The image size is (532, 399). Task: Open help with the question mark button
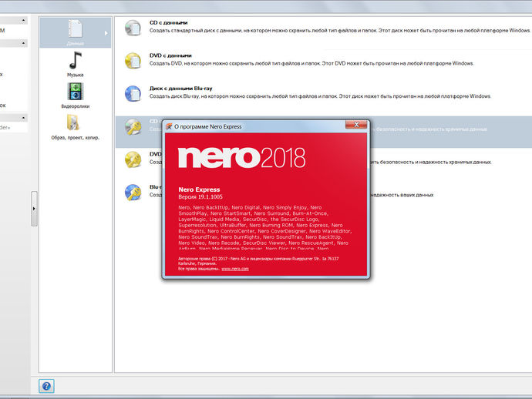tap(46, 386)
